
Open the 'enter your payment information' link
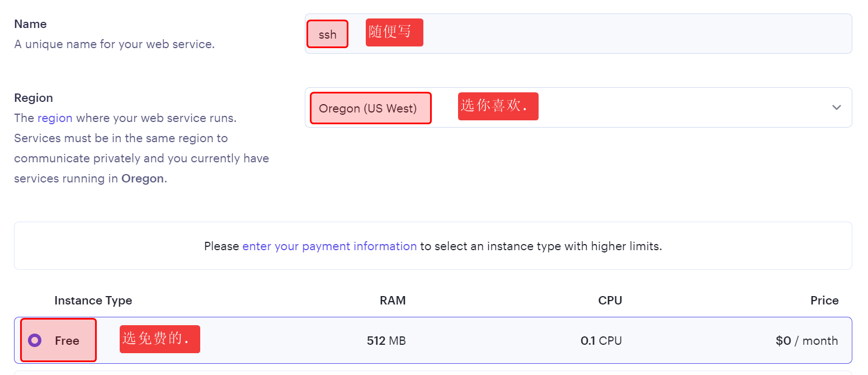coord(329,246)
